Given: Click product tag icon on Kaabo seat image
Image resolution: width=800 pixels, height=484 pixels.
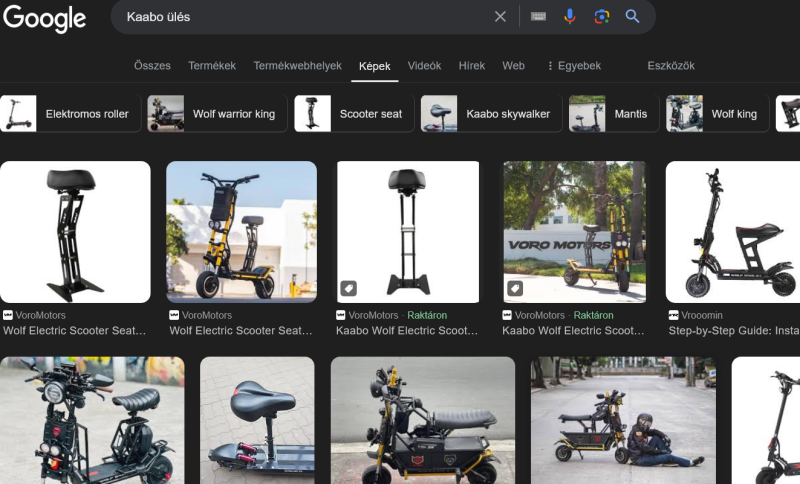Looking at the screenshot, I should coord(349,289).
